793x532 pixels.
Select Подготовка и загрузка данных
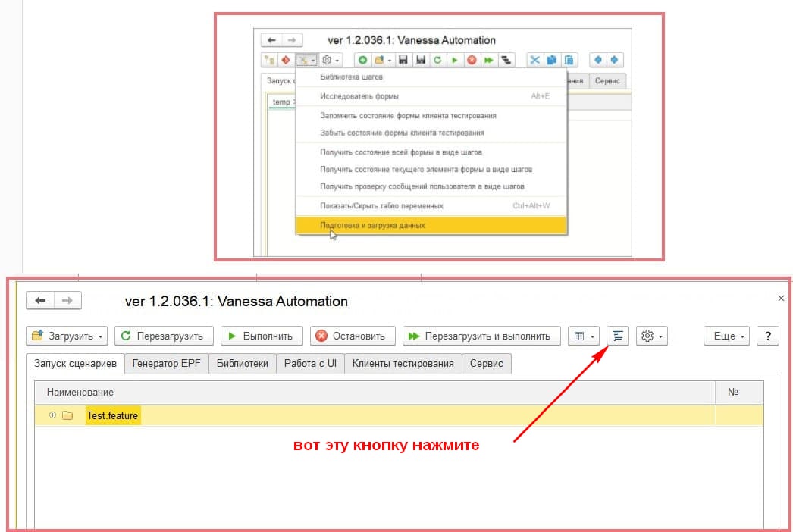pos(431,225)
